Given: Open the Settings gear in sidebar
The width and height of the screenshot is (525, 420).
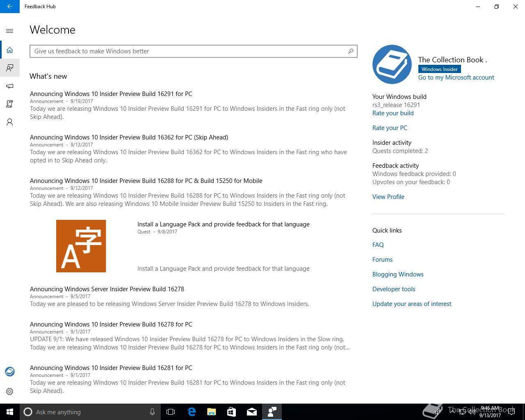Looking at the screenshot, I should point(10,392).
